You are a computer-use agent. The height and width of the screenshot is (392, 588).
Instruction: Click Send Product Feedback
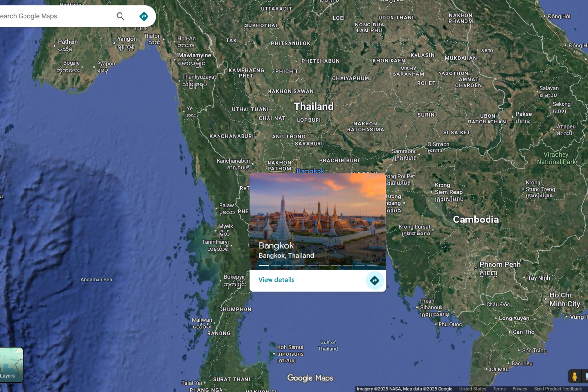(558, 389)
